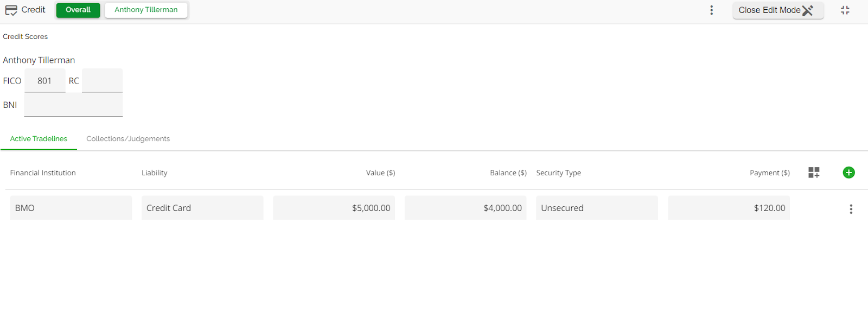Open the Credit Card liability field

tap(202, 208)
